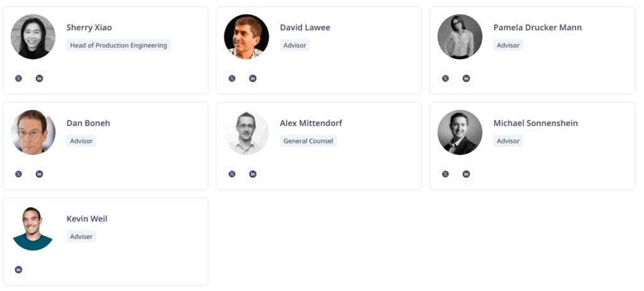Open Alex Mittendorf's X icon
Screen dimensions: 644x291
(x=232, y=174)
